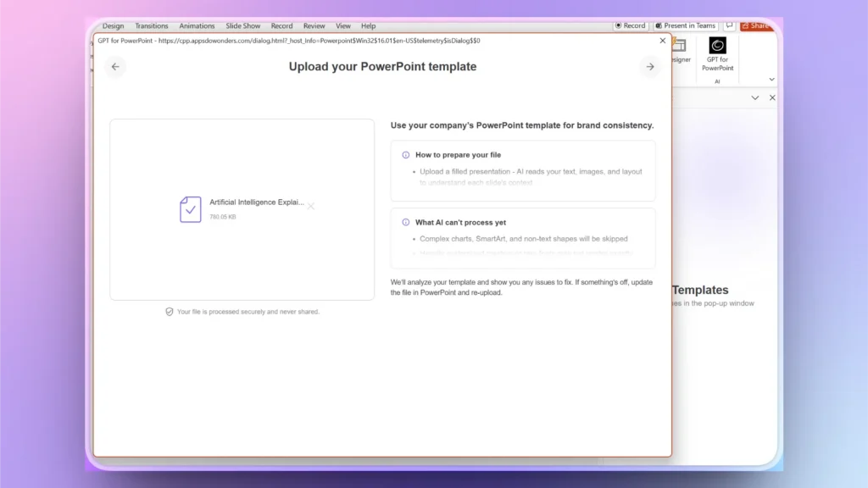The height and width of the screenshot is (488, 868).
Task: Click the Templates heading in side pane
Action: click(x=700, y=290)
